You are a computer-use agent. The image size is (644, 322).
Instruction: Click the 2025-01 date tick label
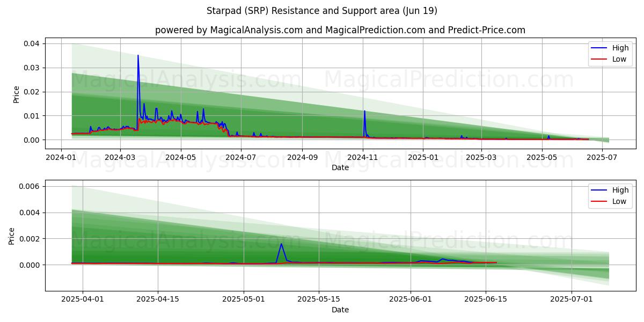coord(423,157)
